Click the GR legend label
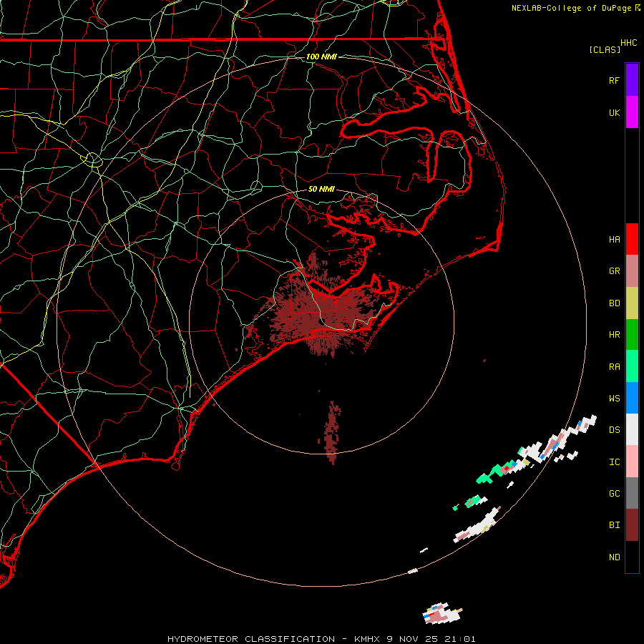The width and height of the screenshot is (644, 644). [x=615, y=271]
